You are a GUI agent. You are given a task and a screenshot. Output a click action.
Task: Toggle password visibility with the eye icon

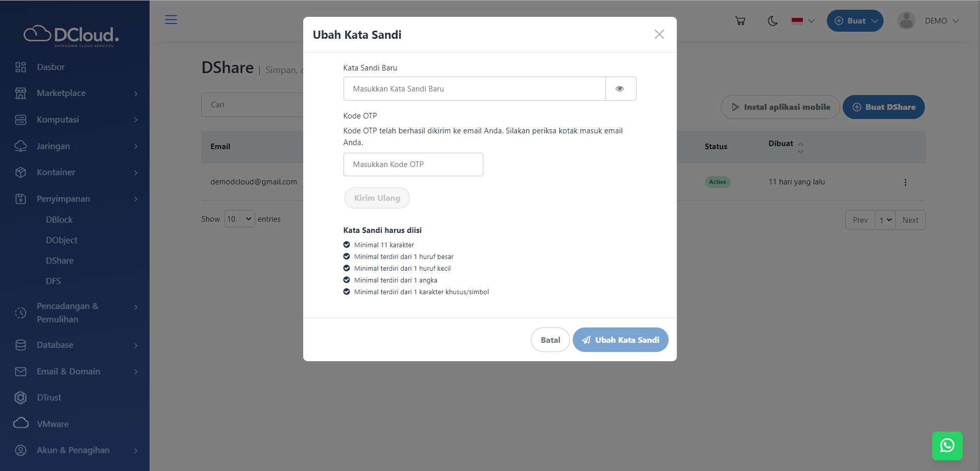pos(620,88)
